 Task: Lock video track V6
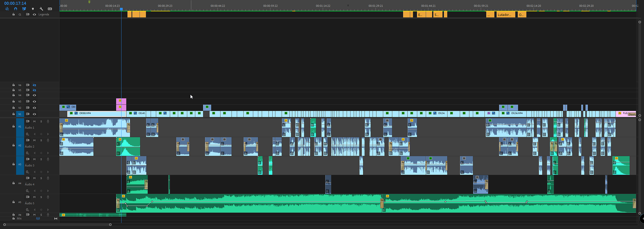coord(13,85)
